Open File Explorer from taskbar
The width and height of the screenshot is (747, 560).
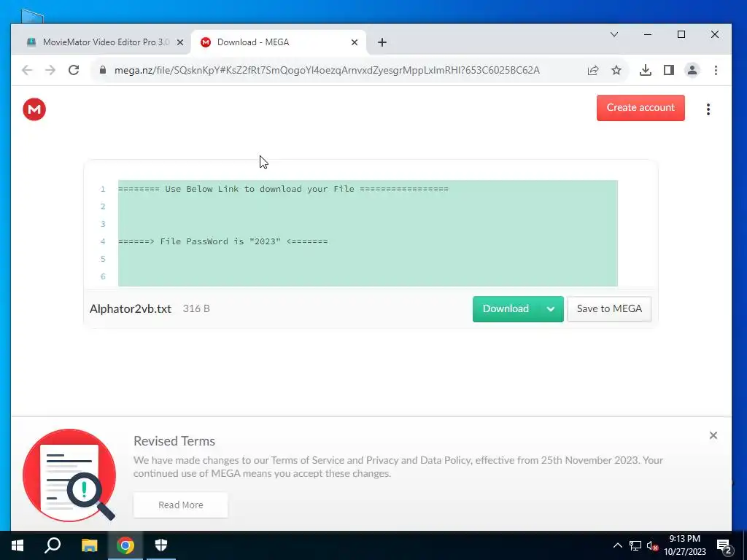(89, 545)
